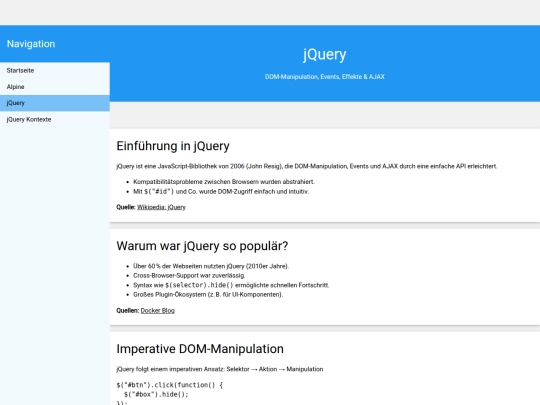Select the jQuery sidebar item
The height and width of the screenshot is (405, 540).
point(55,103)
